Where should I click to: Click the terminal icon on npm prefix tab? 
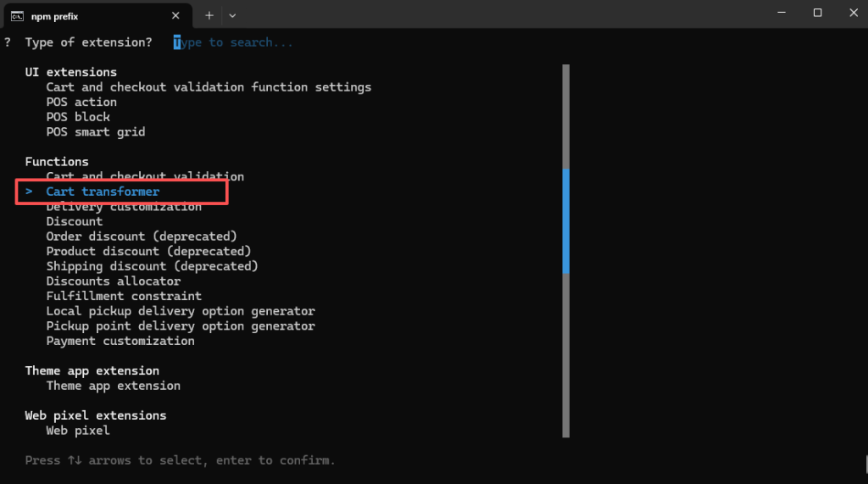click(17, 15)
